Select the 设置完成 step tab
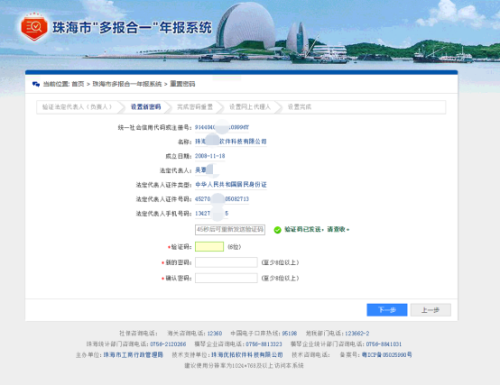Viewport: 500px width, 385px height. [299, 107]
